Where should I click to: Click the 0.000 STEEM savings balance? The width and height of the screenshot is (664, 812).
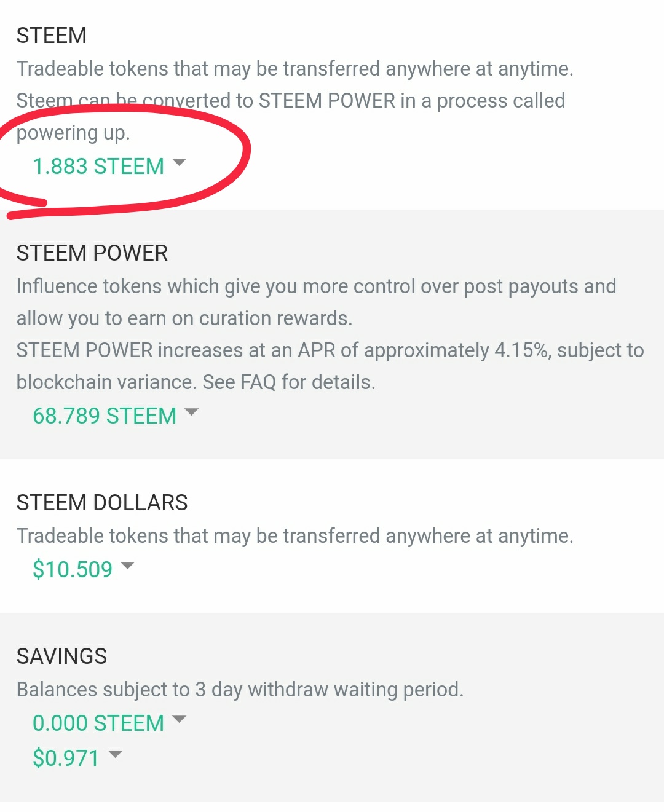pos(98,723)
